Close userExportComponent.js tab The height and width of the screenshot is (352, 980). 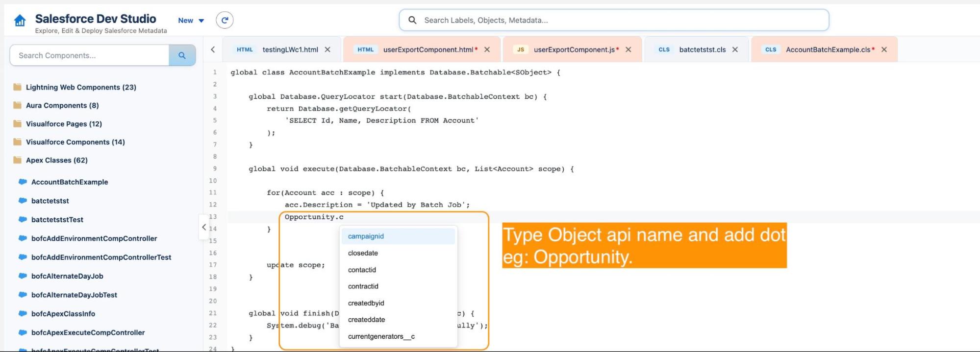pyautogui.click(x=628, y=49)
